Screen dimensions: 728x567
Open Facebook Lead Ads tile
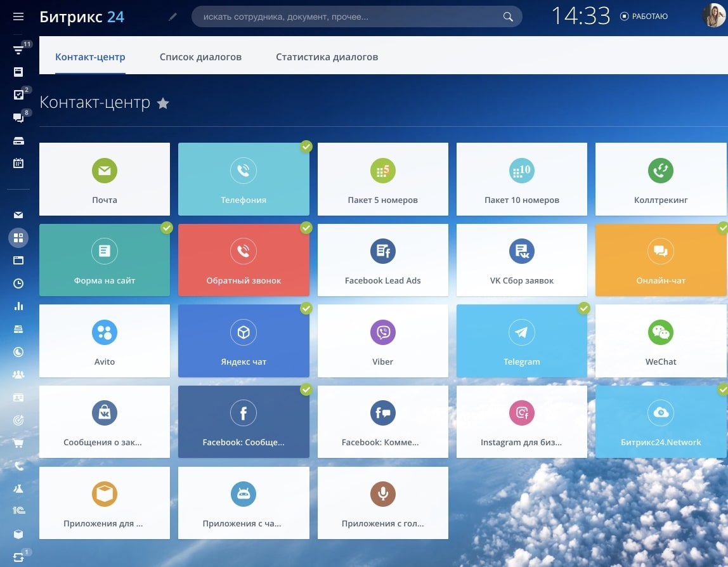382,260
